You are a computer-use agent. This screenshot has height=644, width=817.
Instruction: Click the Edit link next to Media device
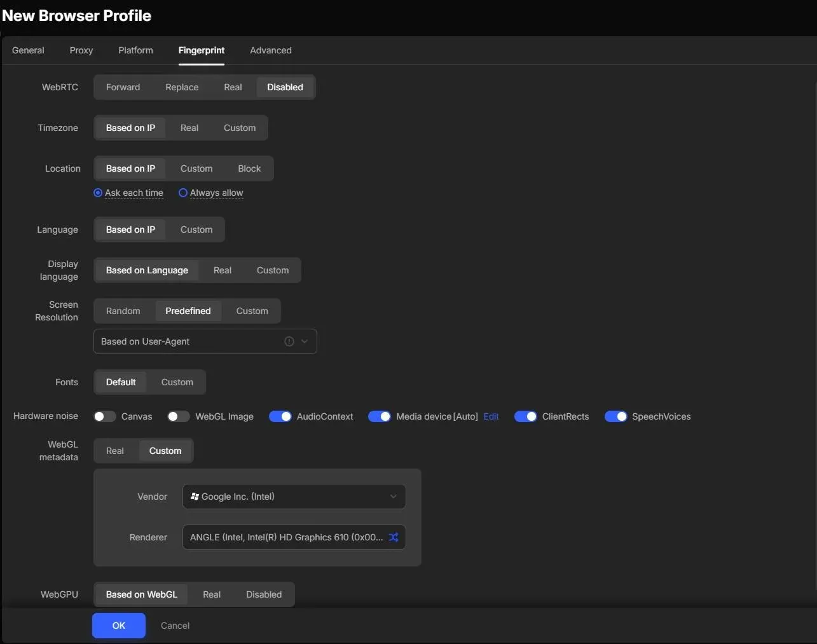point(491,416)
